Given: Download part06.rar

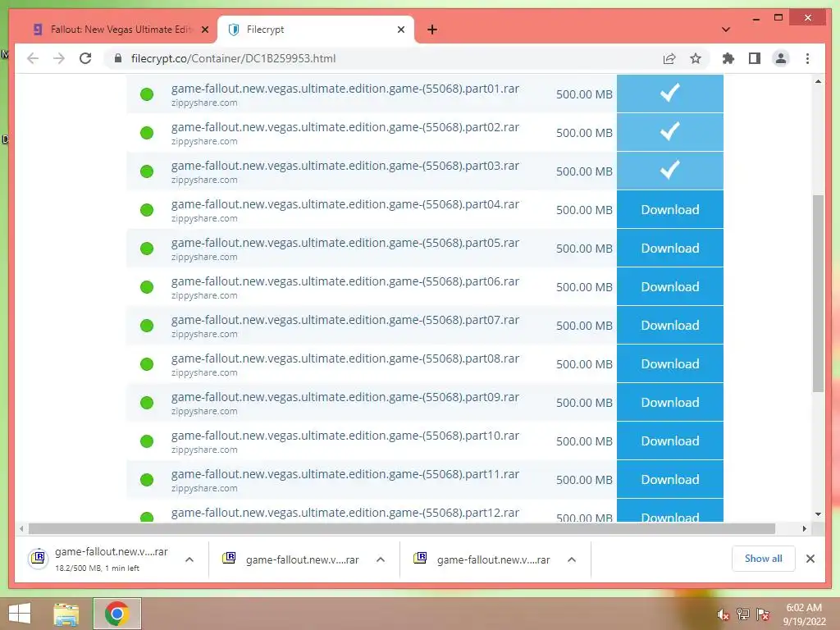Looking at the screenshot, I should pyautogui.click(x=669, y=286).
